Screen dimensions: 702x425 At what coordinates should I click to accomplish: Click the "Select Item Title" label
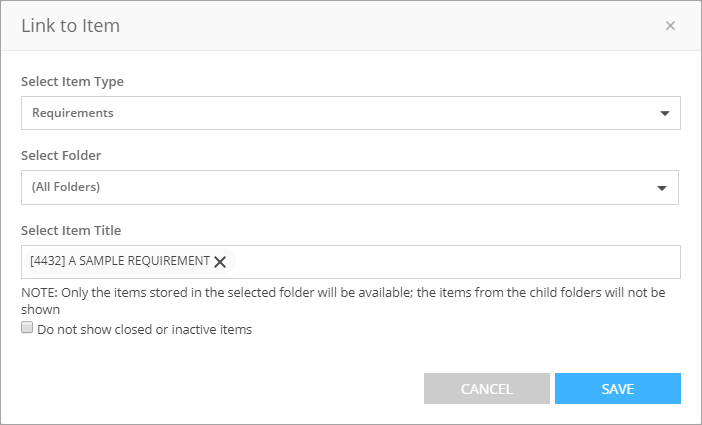click(71, 230)
